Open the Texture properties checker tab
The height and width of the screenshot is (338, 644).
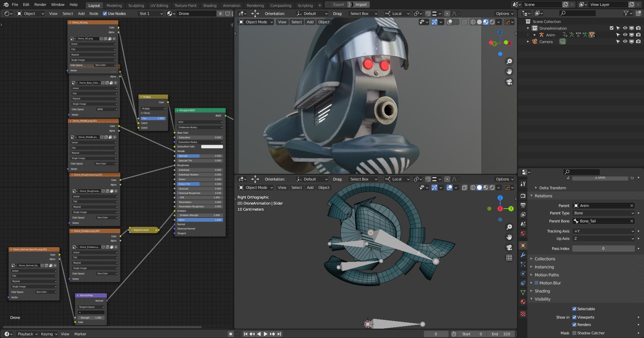click(x=523, y=314)
